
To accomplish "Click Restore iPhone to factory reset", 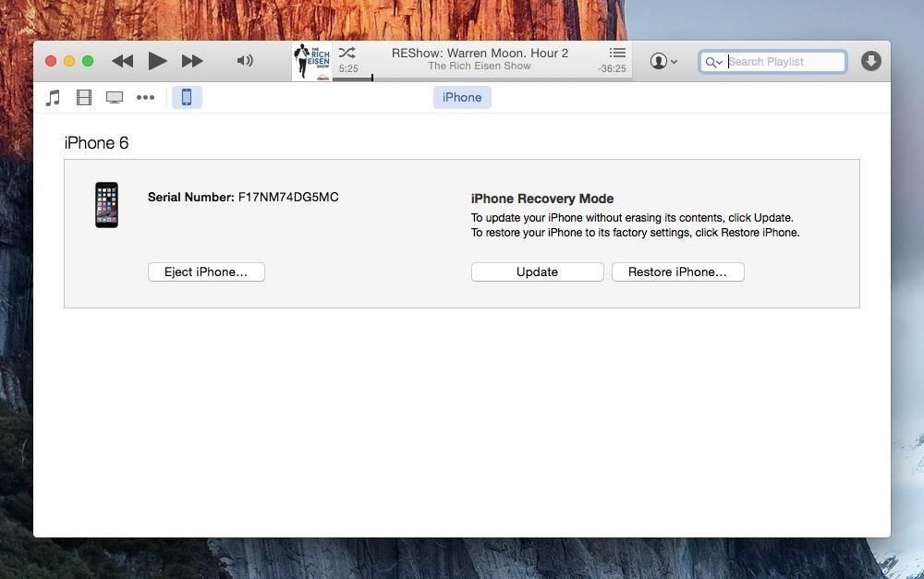I will 677,271.
